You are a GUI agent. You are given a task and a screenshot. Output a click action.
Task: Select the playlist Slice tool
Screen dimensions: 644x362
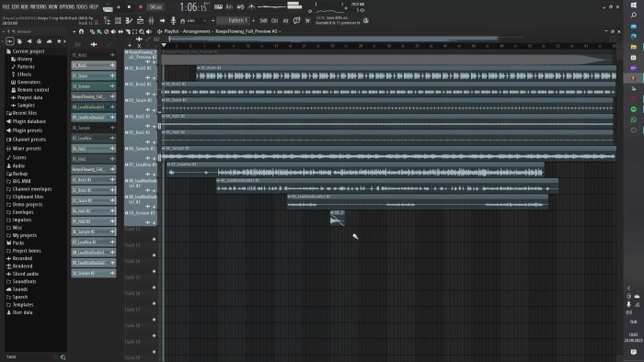pos(127,31)
